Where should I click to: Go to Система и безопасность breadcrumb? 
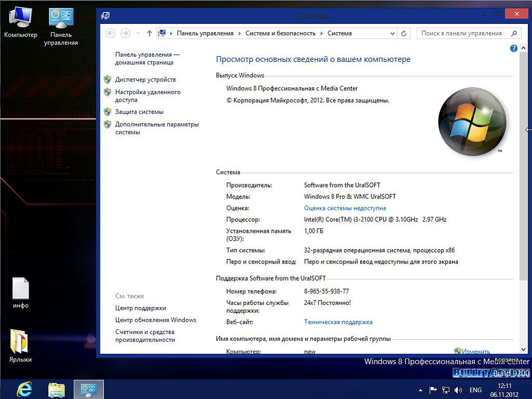coord(280,33)
